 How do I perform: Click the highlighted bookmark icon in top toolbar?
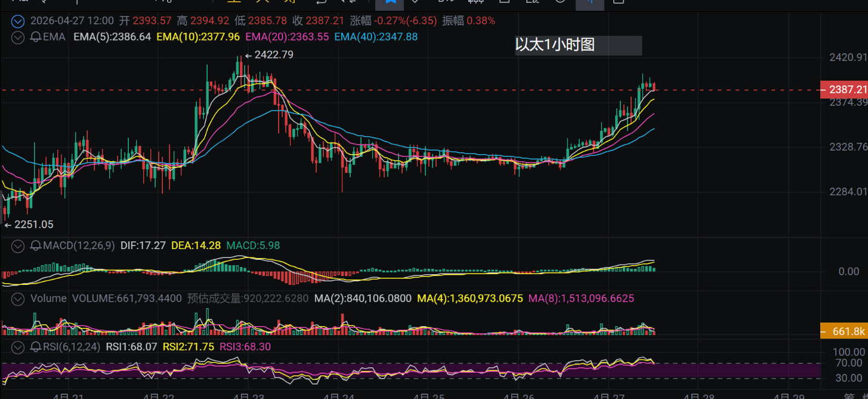tap(390, 2)
